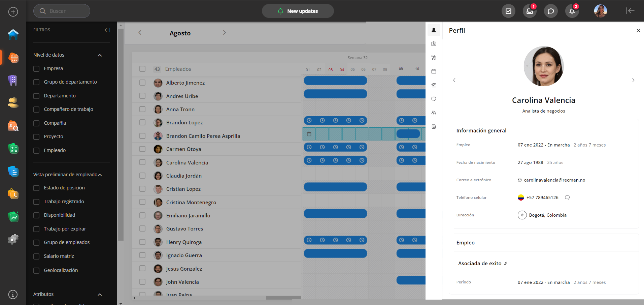Screen dimensions: 644x305
Task: Collapse the filters panel arrow icon
Action: pyautogui.click(x=107, y=30)
